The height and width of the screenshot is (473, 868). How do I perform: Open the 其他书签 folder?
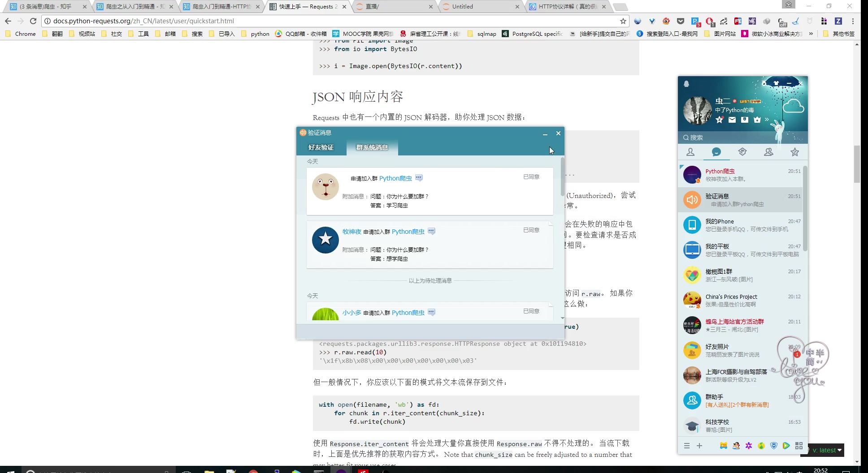[839, 34]
